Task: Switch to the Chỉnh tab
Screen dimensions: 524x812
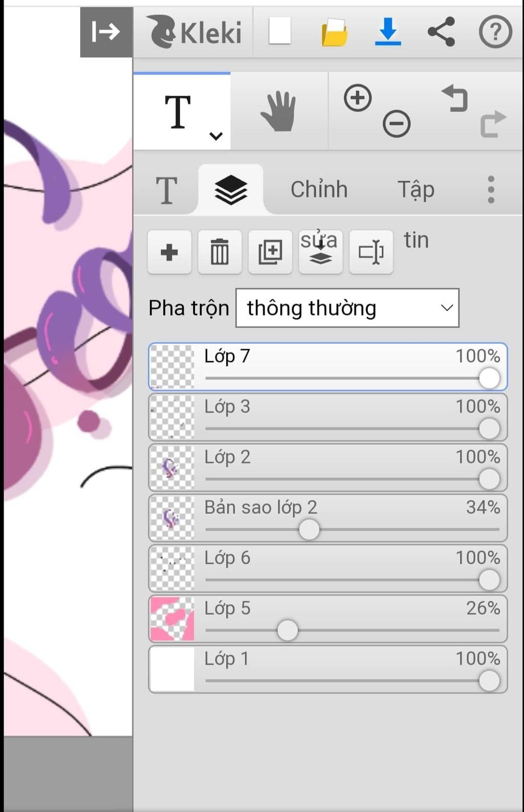Action: tap(319, 189)
